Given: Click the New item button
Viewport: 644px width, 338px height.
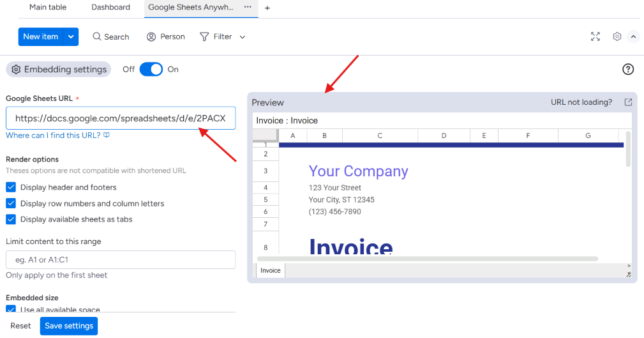Looking at the screenshot, I should [x=41, y=36].
